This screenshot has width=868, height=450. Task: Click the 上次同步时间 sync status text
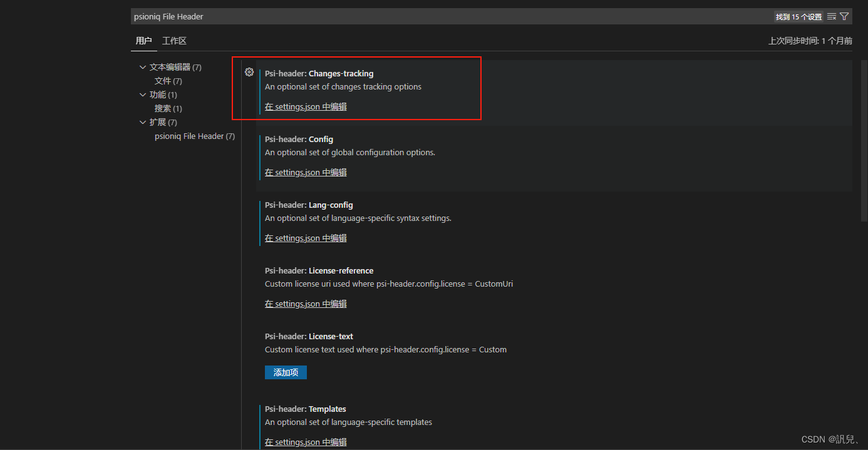click(x=810, y=41)
